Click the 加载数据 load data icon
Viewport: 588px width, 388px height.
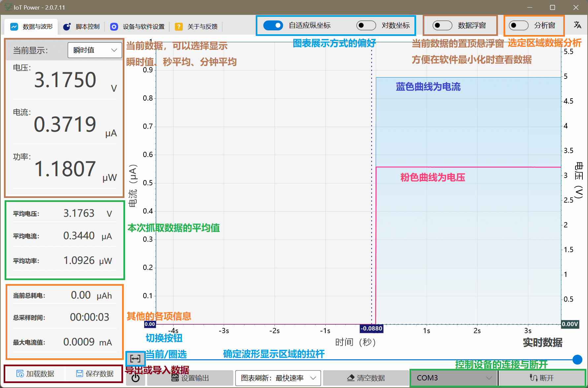point(20,373)
